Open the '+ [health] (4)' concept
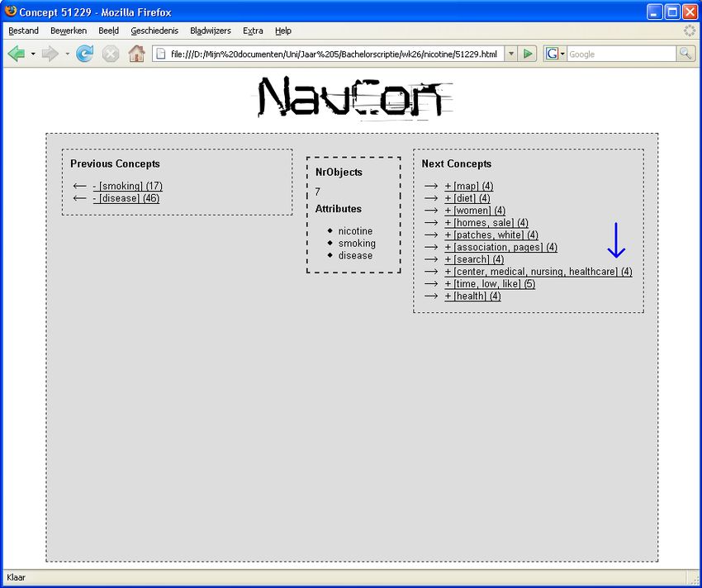The height and width of the screenshot is (588, 702). 472,296
